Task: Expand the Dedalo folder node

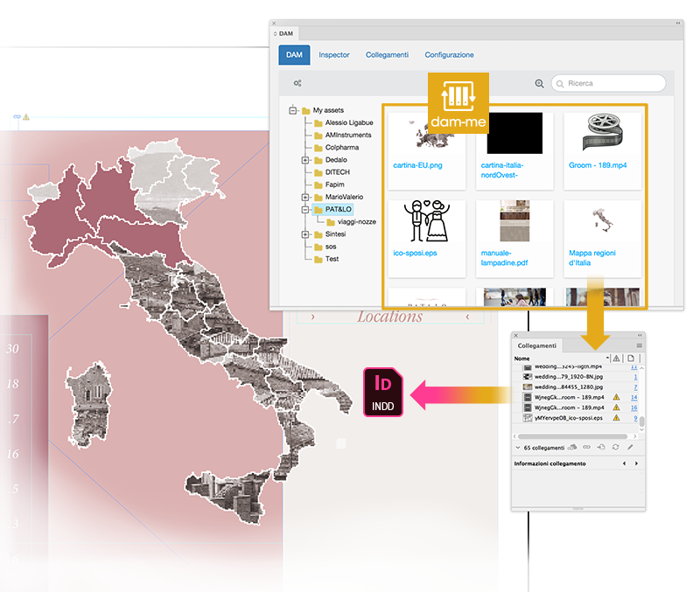Action: 305,160
